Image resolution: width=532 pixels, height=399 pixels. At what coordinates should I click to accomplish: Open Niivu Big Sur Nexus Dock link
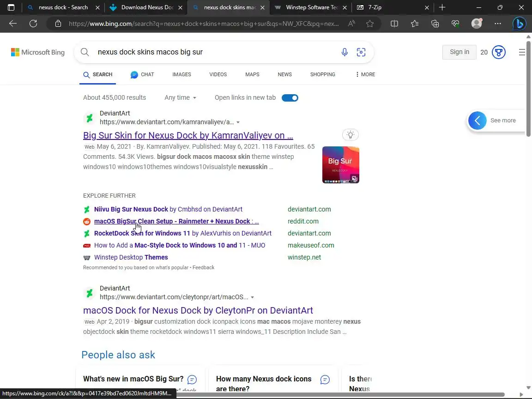pyautogui.click(x=168, y=209)
